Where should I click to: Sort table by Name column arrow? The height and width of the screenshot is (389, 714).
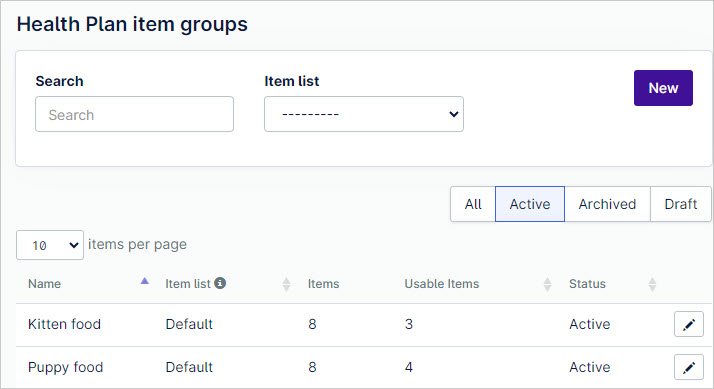pyautogui.click(x=144, y=281)
